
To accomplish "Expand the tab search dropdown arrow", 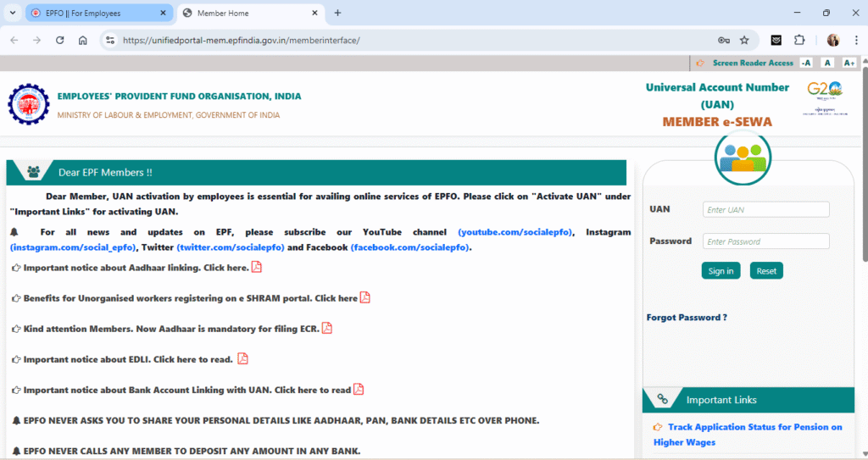I will (12, 13).
